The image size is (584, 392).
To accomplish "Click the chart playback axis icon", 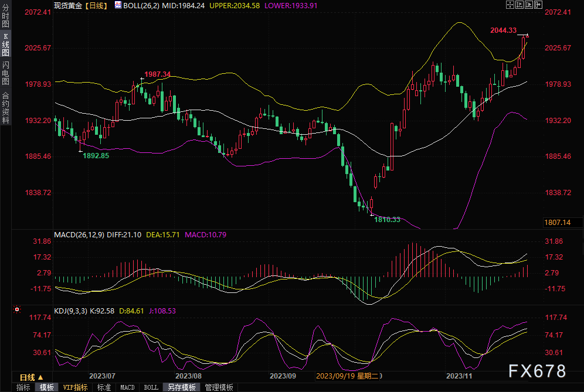I will (x=528, y=5).
